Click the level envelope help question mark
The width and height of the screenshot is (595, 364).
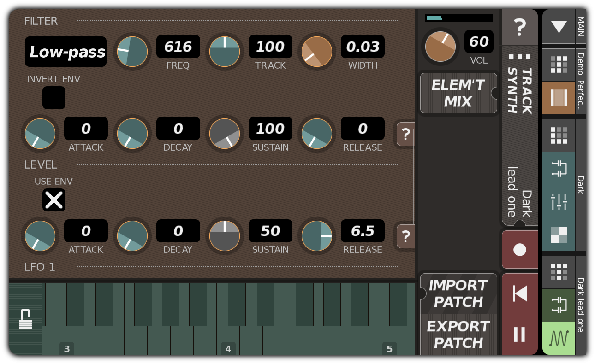coord(405,237)
